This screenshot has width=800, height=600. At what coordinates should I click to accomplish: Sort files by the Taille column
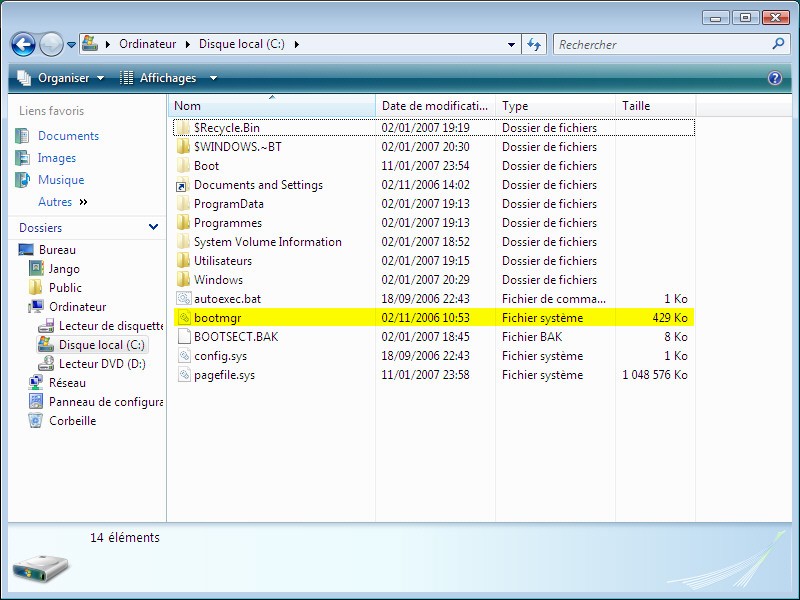click(x=656, y=106)
